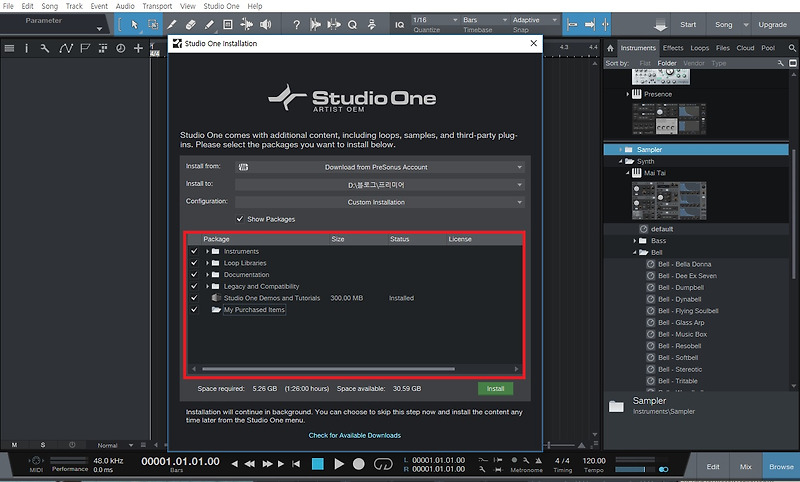Open the Install to location dropdown
Viewport: 800px width, 482px height.
coord(380,185)
